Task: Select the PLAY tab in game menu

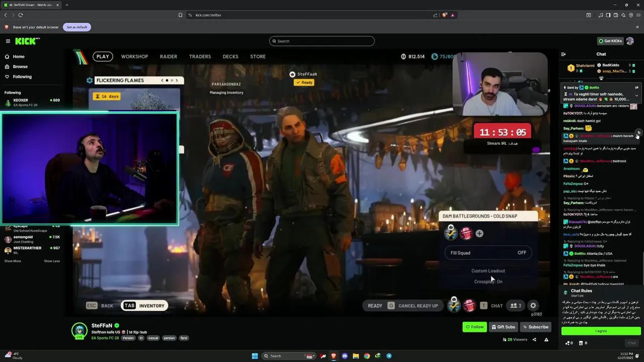Action: (x=103, y=57)
